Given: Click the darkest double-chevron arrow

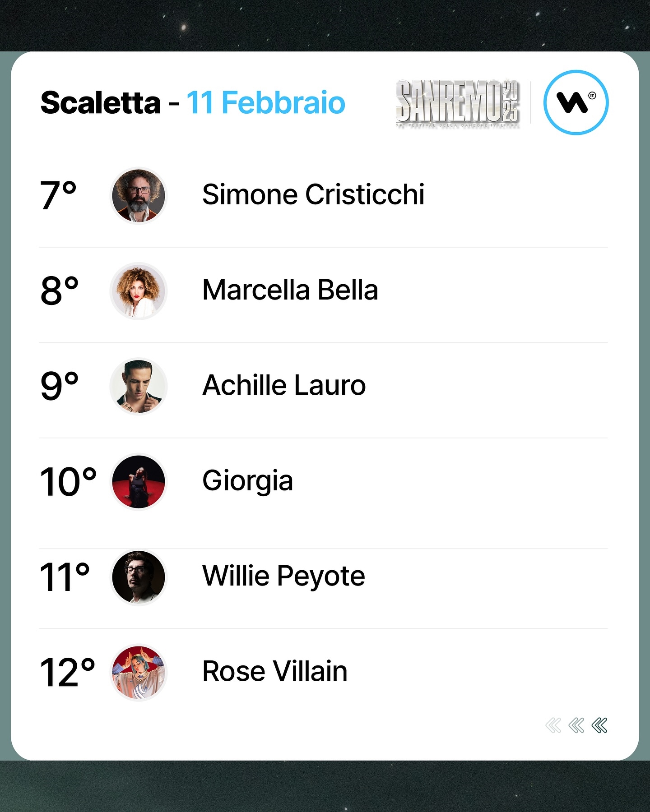Looking at the screenshot, I should [599, 725].
